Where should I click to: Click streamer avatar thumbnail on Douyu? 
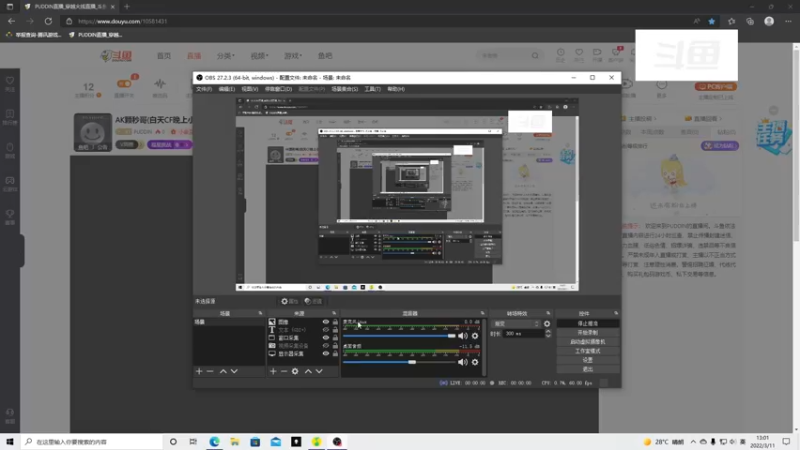point(92,132)
